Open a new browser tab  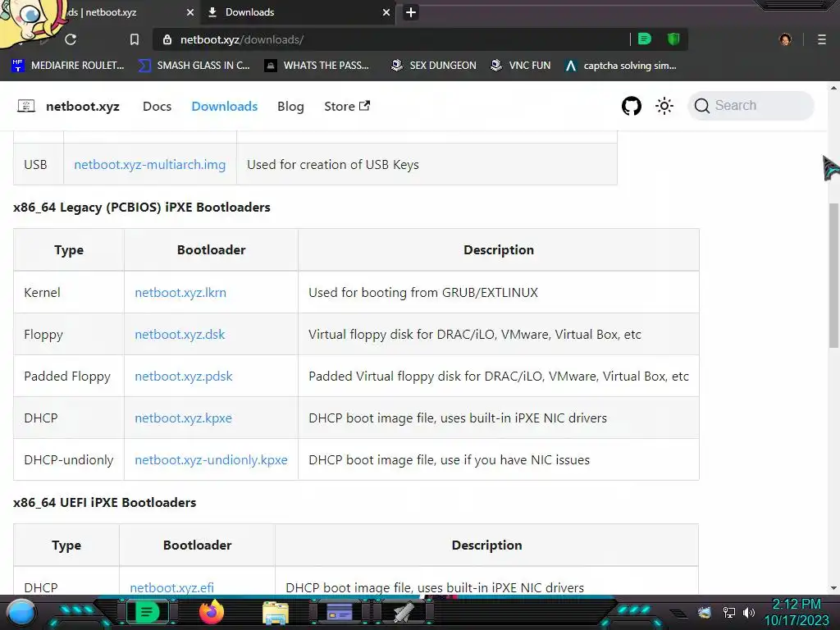[411, 12]
